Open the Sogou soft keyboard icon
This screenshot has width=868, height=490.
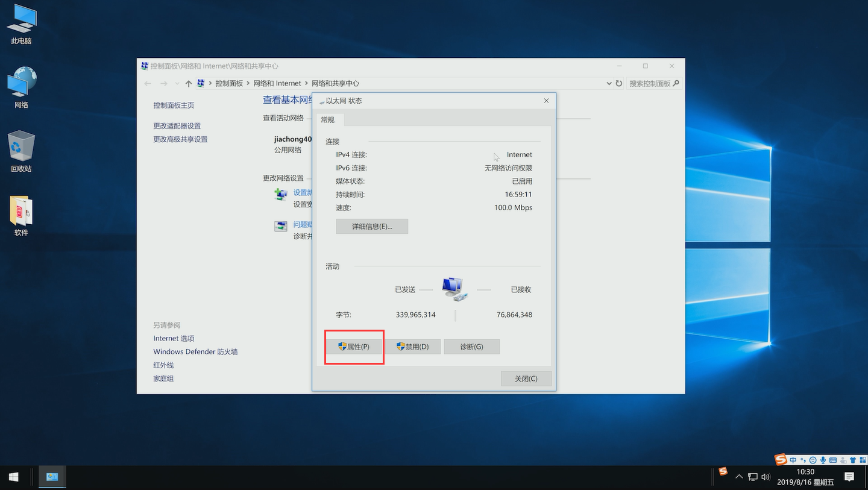(833, 460)
